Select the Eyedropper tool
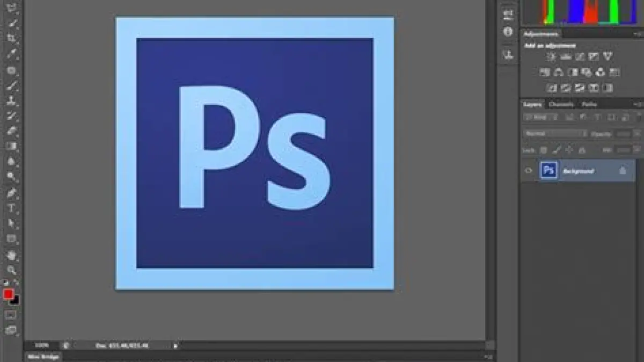This screenshot has width=644, height=362. [11, 54]
